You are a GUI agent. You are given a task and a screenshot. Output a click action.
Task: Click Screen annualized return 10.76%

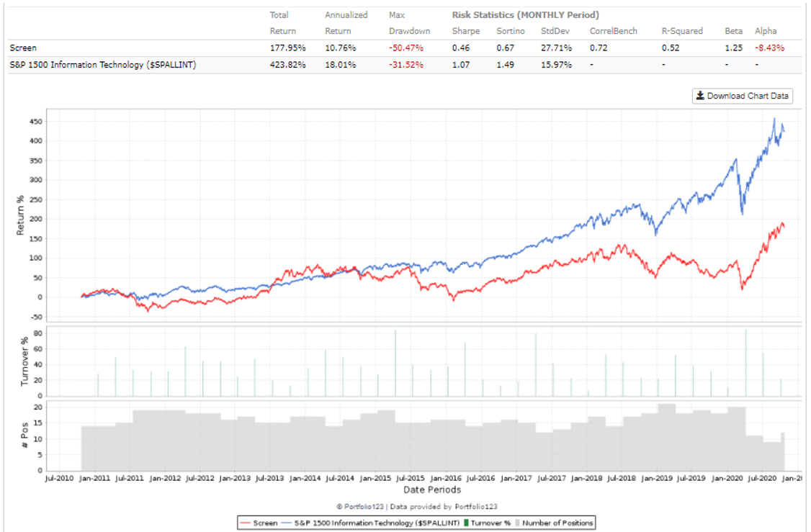coord(341,48)
